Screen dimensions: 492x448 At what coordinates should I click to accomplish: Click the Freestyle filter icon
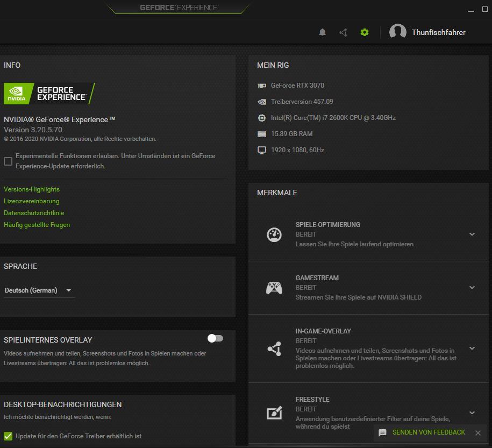(x=274, y=413)
